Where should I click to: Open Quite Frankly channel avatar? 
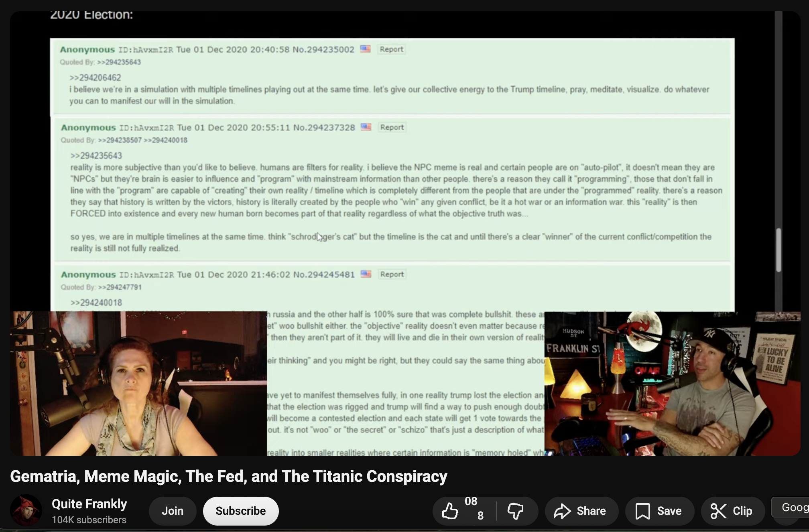click(26, 510)
